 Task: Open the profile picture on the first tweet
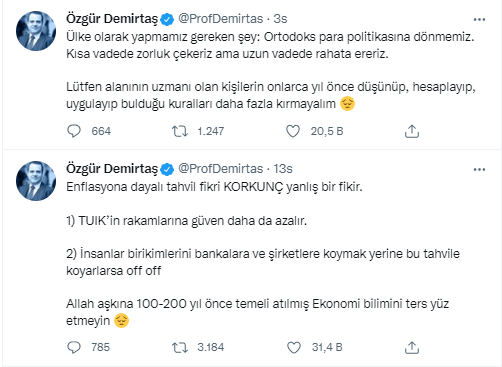coord(36,31)
